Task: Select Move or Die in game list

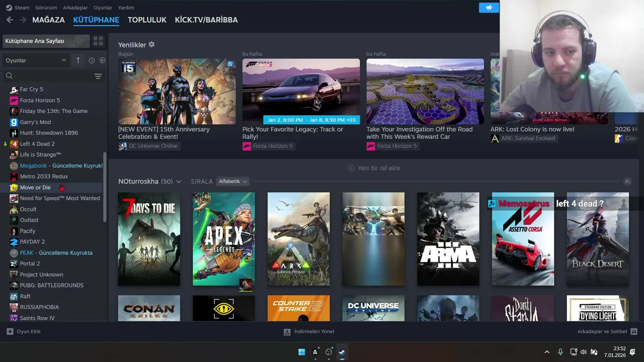Action: [53, 188]
